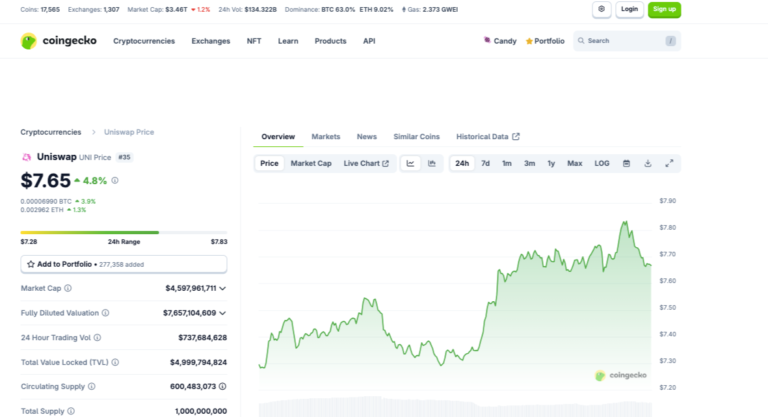Viewport: 768px width, 417px height.
Task: Open the Live Chart link
Action: click(366, 163)
